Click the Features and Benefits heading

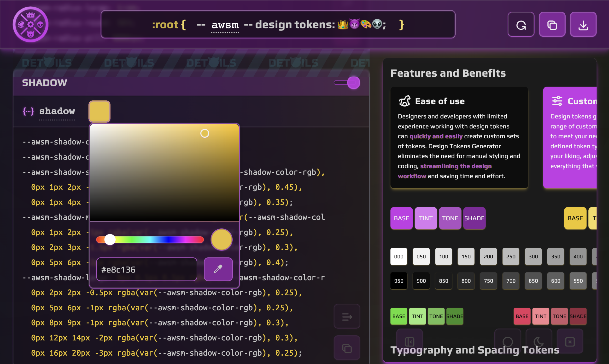click(448, 73)
